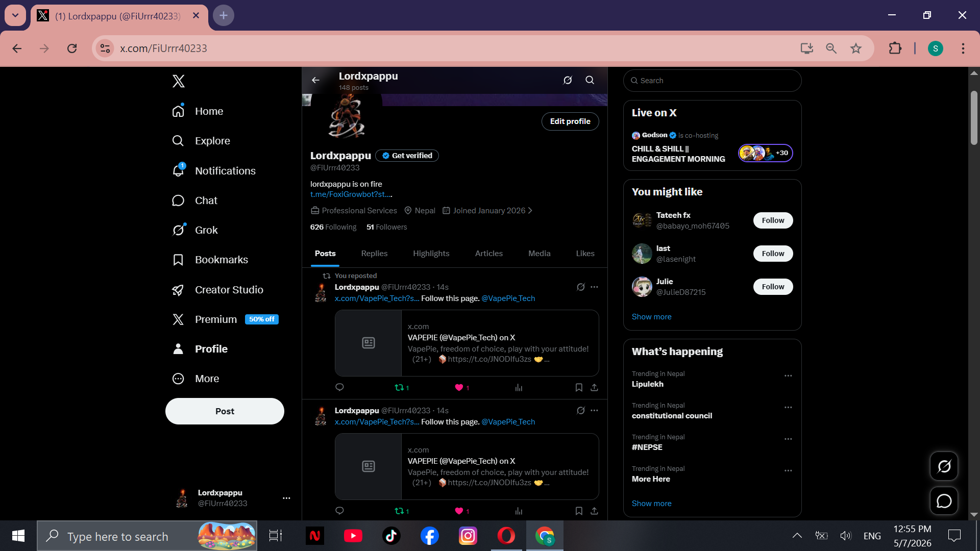
Task: Bookmark this page with the star icon
Action: point(856,48)
